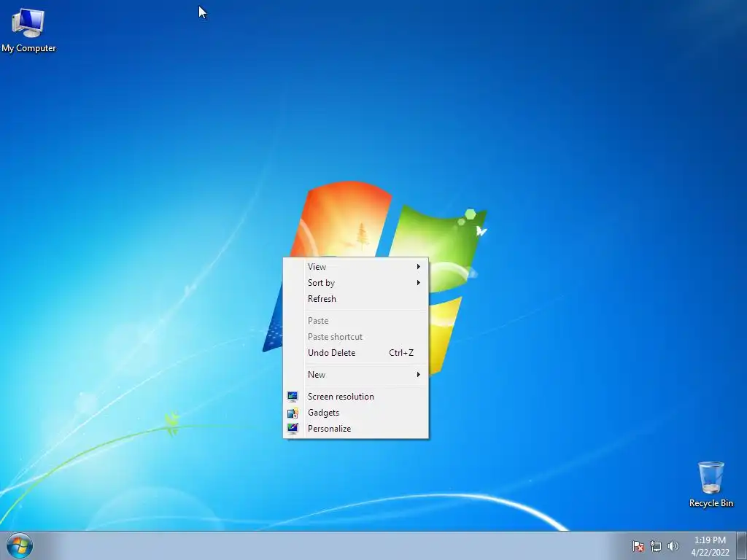Click the Screen resolution monitor icon
The height and width of the screenshot is (560, 747).
click(293, 396)
